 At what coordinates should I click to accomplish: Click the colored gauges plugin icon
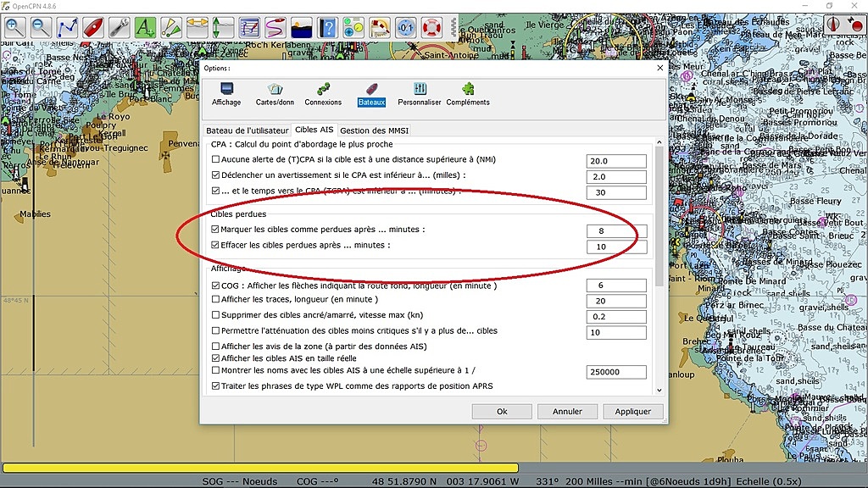[353, 27]
